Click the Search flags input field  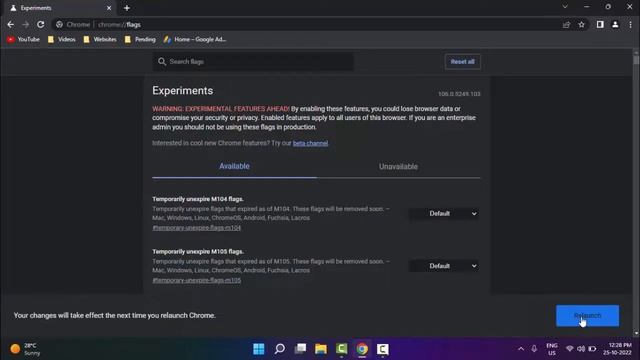(x=253, y=62)
